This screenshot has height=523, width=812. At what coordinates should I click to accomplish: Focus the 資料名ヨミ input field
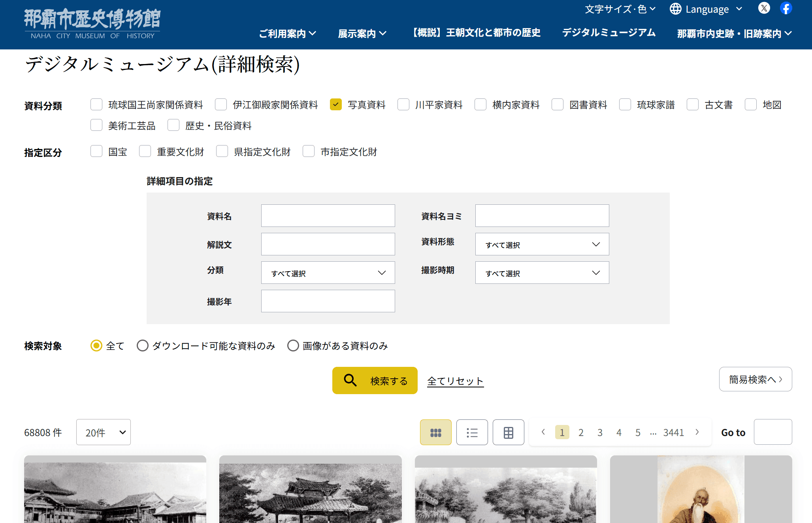point(542,216)
